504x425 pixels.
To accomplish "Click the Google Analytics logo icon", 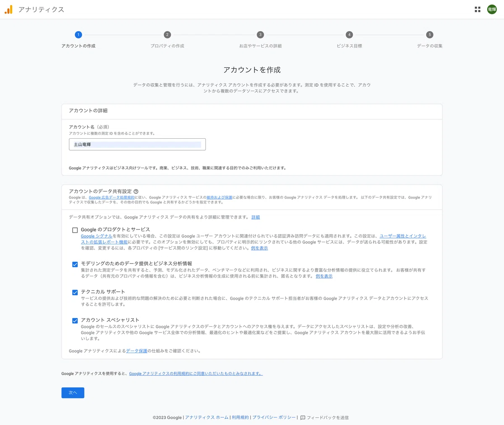I will 8,9.
